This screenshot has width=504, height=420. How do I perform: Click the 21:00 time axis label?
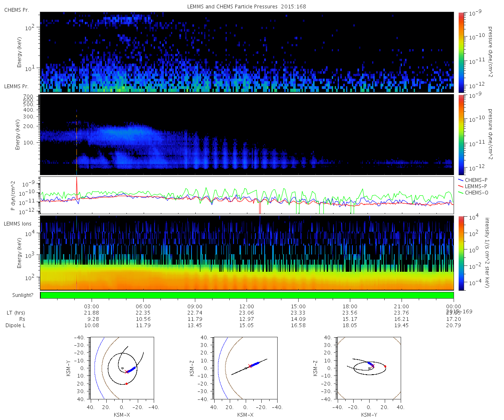(x=402, y=307)
